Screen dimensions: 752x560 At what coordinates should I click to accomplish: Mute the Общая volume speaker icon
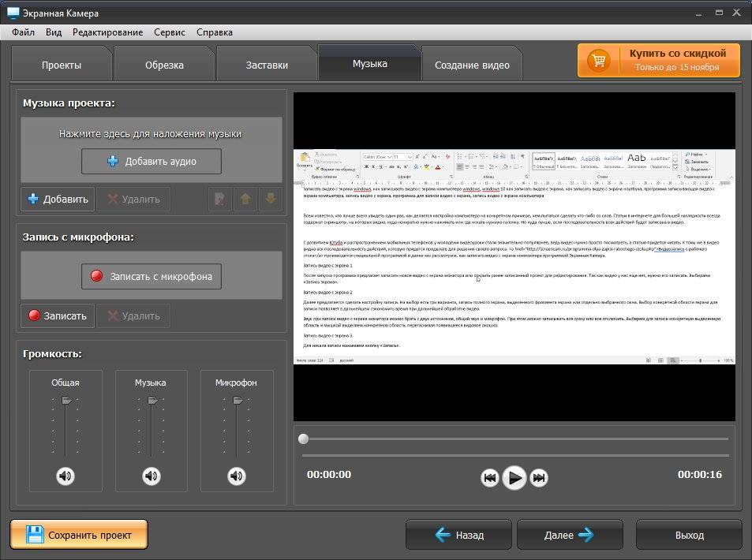[65, 476]
